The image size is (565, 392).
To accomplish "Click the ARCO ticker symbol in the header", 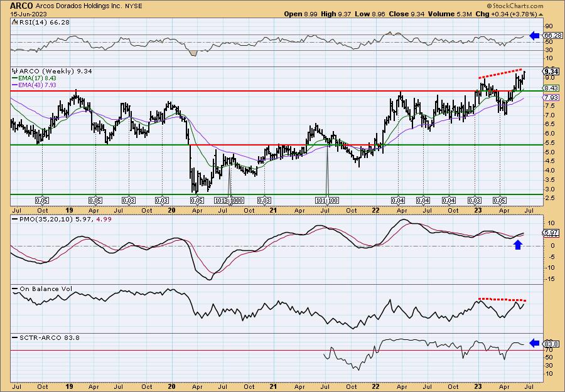I will pos(21,6).
